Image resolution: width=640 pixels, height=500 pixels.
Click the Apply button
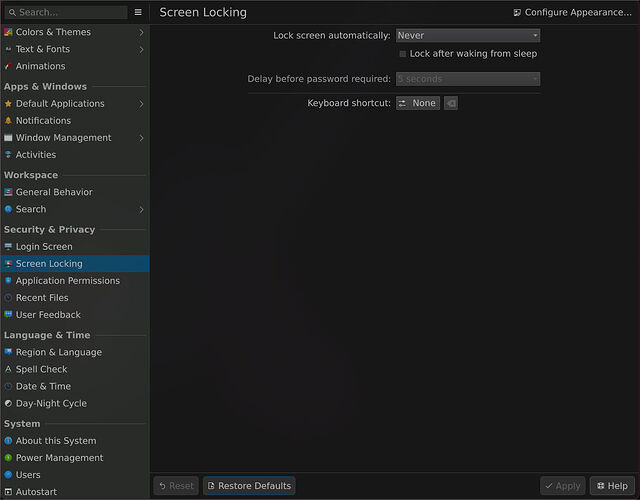coord(563,486)
